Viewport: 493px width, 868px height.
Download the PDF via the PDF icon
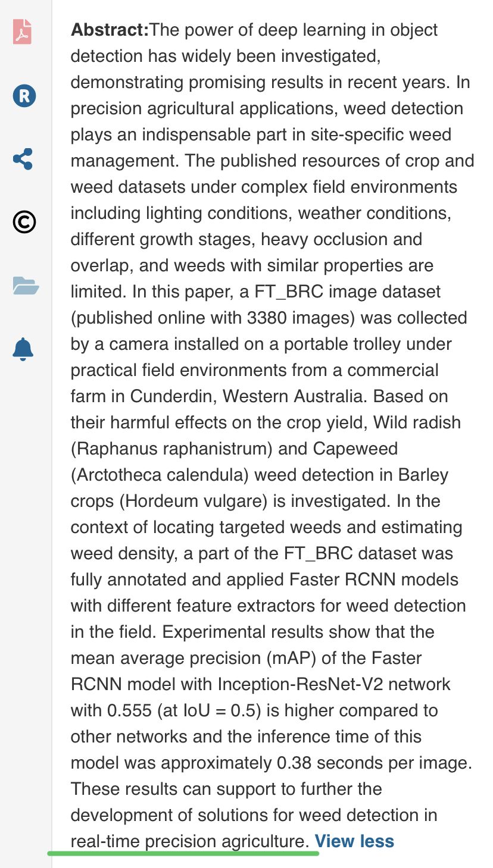pyautogui.click(x=23, y=32)
